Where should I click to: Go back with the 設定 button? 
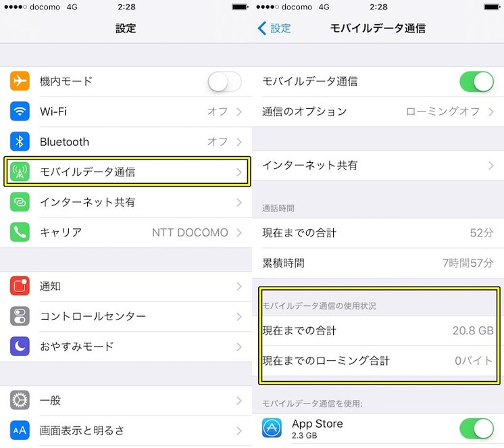tap(274, 28)
